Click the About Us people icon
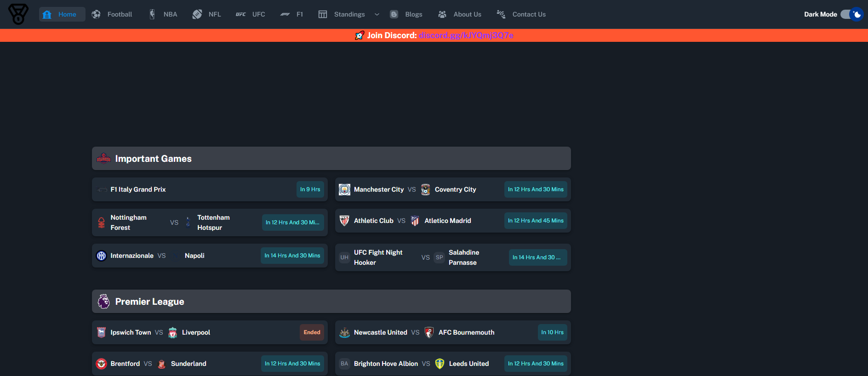Screen dimensions: 868x376 442,14
